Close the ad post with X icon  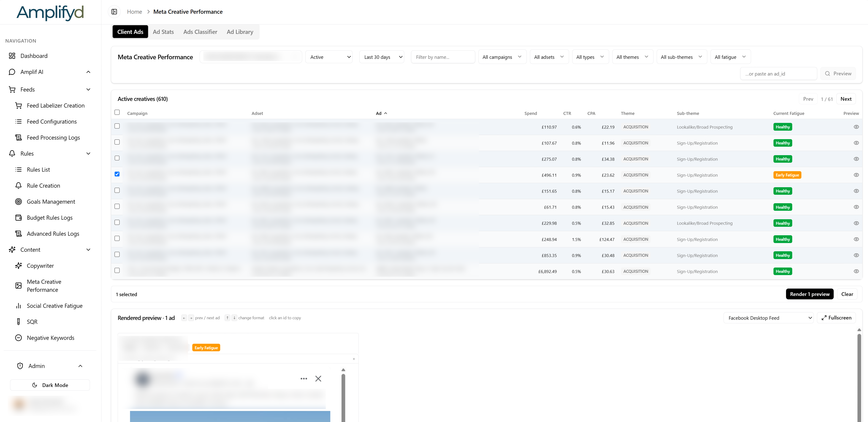(x=318, y=379)
